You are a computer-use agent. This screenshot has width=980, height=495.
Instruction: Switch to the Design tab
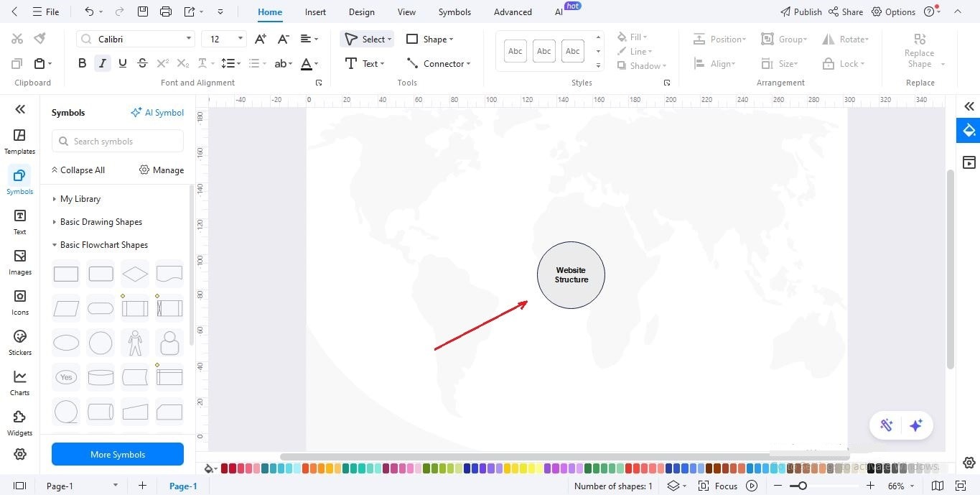coord(362,11)
